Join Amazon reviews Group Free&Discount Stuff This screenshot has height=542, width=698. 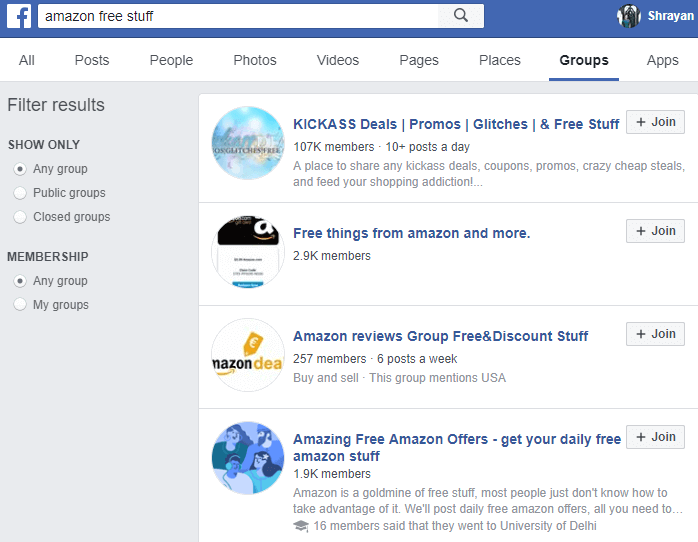click(655, 334)
